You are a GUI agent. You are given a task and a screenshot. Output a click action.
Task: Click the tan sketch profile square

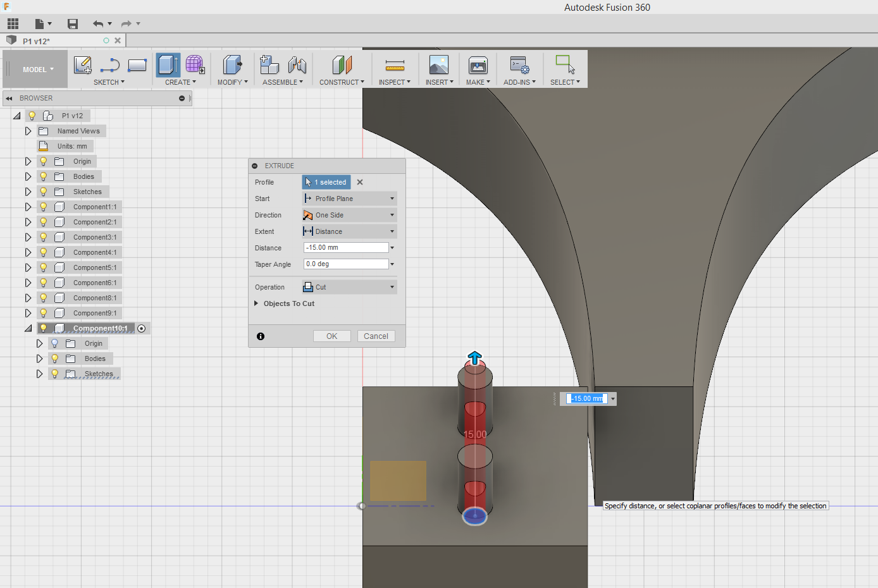(x=398, y=481)
